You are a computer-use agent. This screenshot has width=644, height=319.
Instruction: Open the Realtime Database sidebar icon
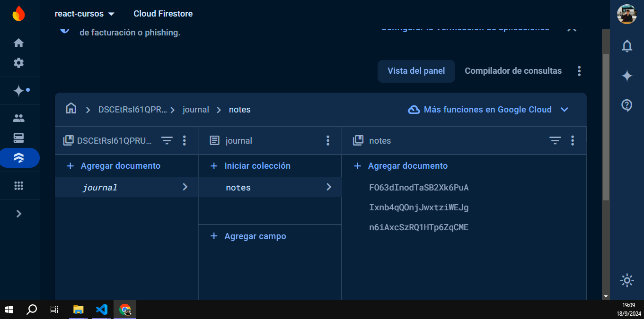point(18,138)
